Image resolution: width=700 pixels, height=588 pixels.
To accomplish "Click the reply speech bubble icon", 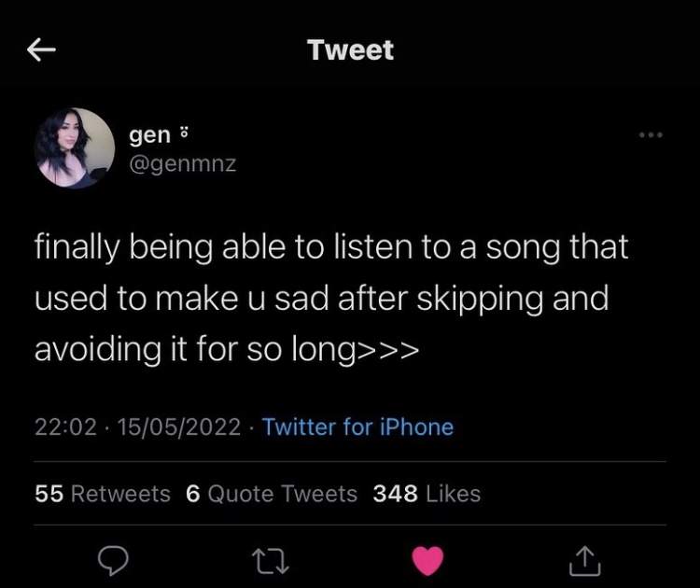I will pyautogui.click(x=114, y=560).
